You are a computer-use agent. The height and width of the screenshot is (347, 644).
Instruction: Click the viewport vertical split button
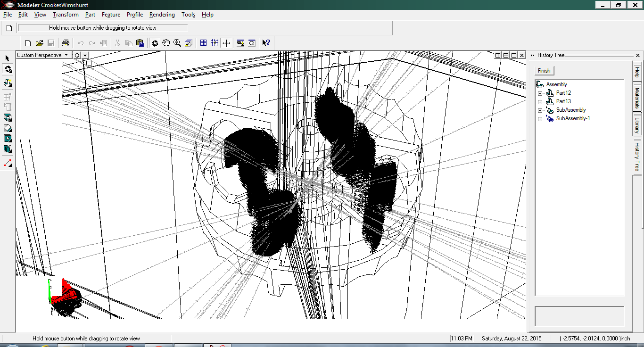(497, 55)
